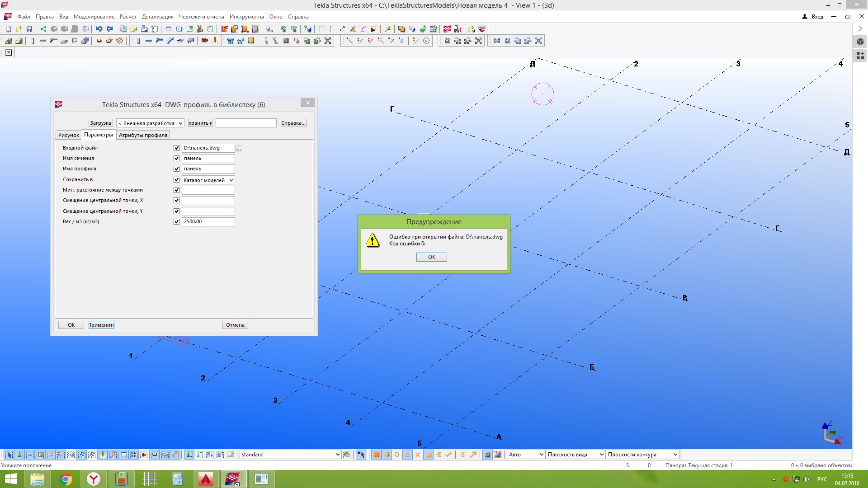868x488 pixels.
Task: Click the Redo arrow icon
Action: coord(109,29)
